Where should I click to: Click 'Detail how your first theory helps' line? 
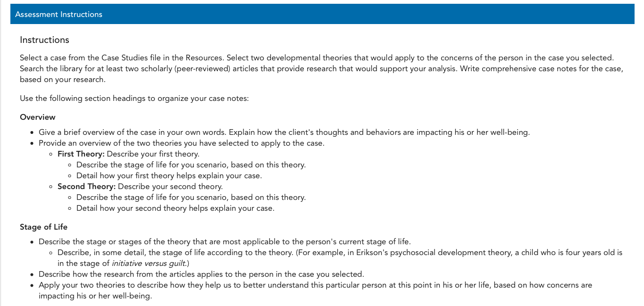tap(169, 175)
